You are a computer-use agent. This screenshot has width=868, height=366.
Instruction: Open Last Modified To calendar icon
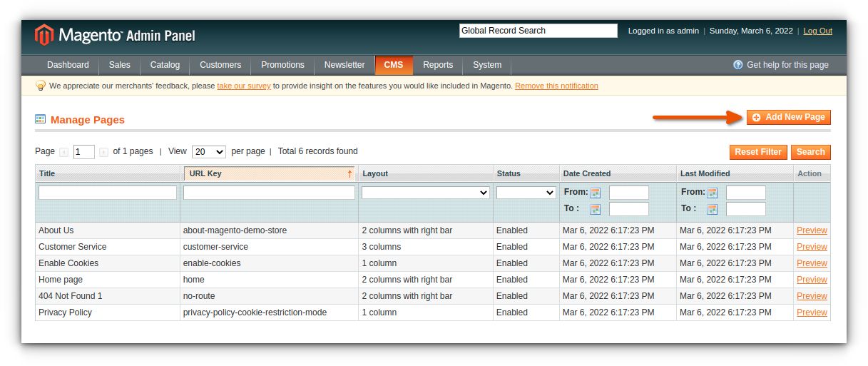pyautogui.click(x=712, y=209)
